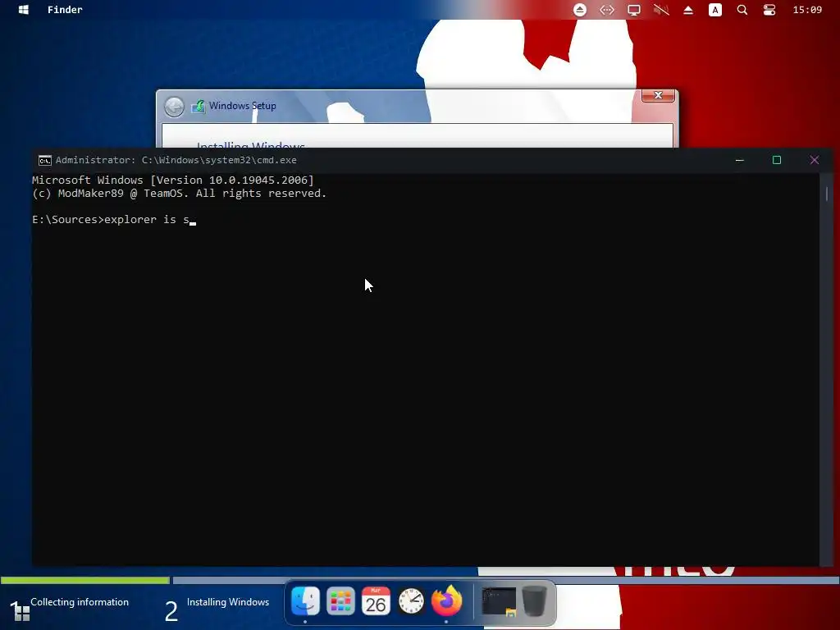
Task: Minimize the Administrator cmd window
Action: (740, 160)
